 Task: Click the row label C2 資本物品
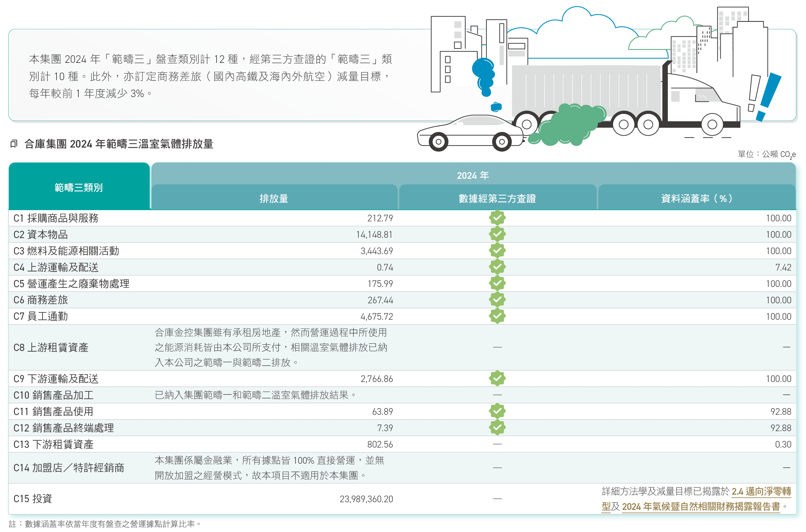(41, 234)
